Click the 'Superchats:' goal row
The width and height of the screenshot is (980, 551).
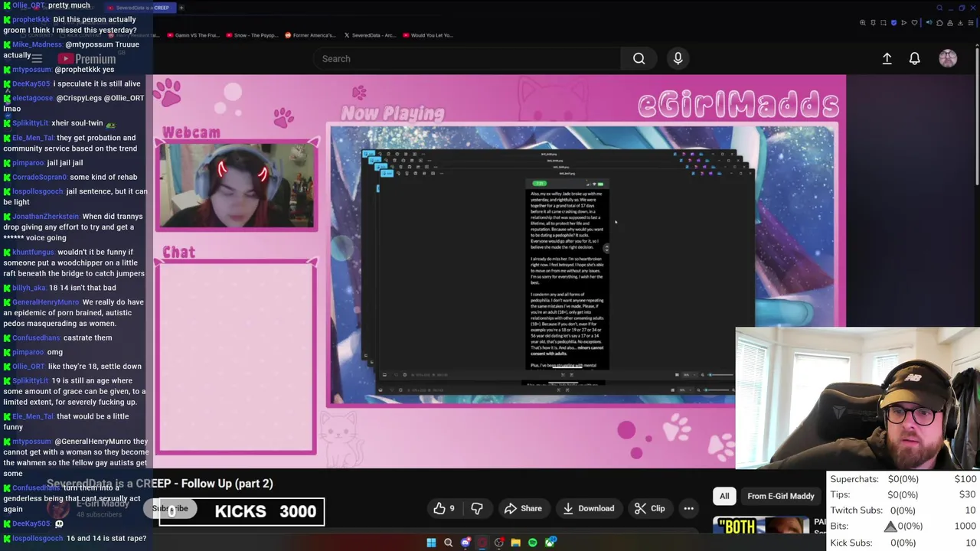click(903, 479)
